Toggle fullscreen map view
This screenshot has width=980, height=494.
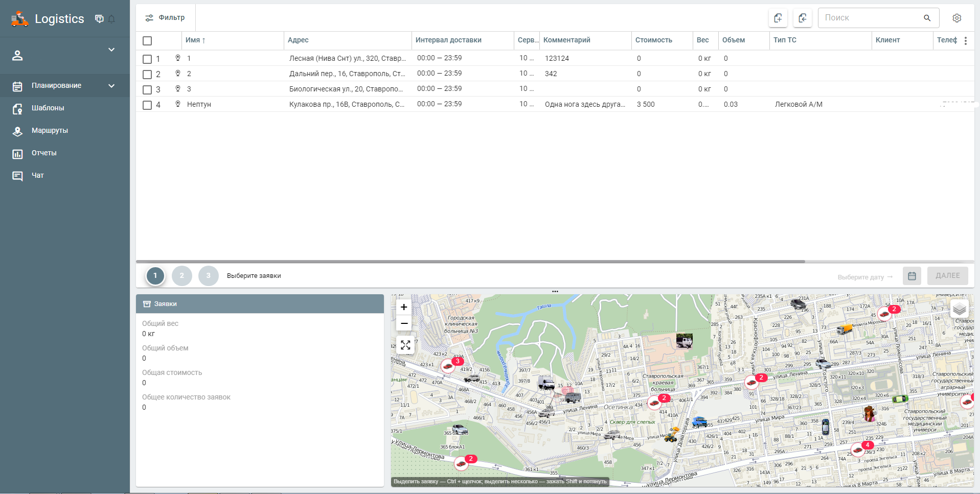click(x=405, y=345)
